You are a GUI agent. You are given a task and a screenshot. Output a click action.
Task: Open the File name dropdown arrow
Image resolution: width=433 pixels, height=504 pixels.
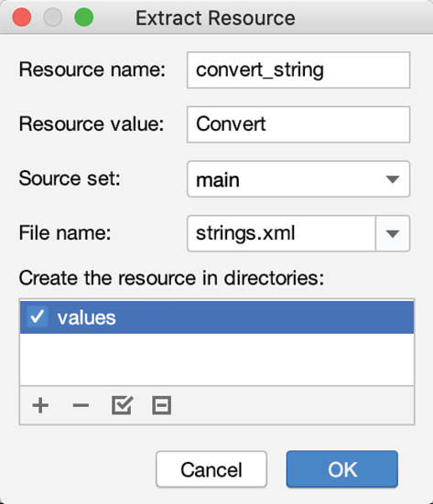click(x=393, y=233)
